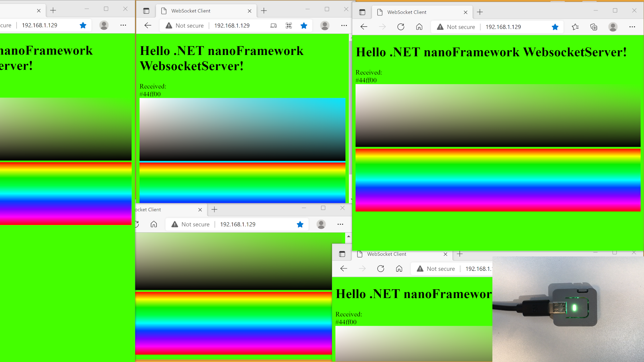Open the profile avatar in the top-middle window
644x362 pixels.
click(325, 25)
